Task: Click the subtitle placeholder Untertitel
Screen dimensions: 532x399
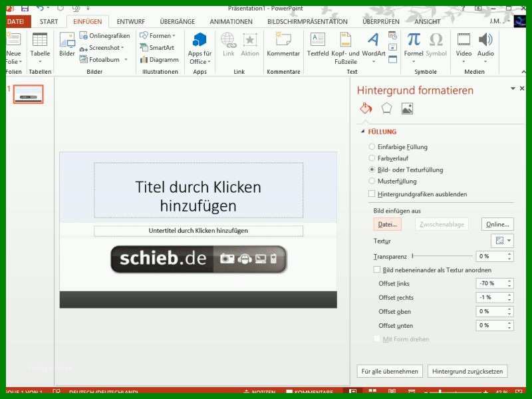Action: [x=198, y=231]
